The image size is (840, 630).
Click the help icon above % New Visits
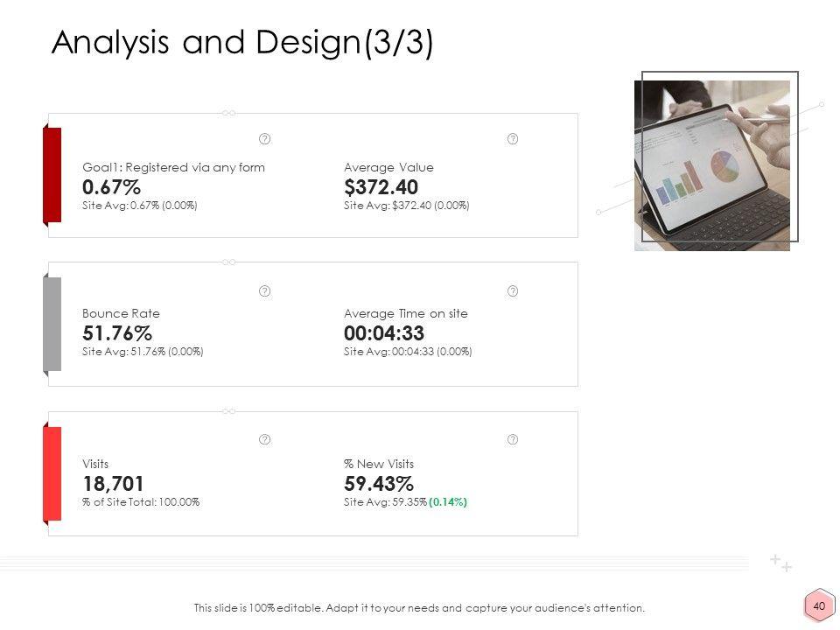point(513,438)
